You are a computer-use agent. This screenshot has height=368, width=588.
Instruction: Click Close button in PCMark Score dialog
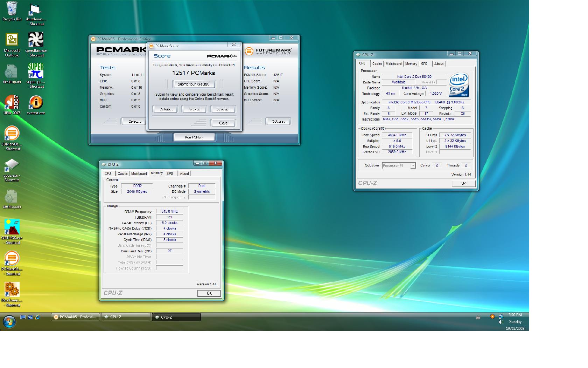pyautogui.click(x=223, y=123)
